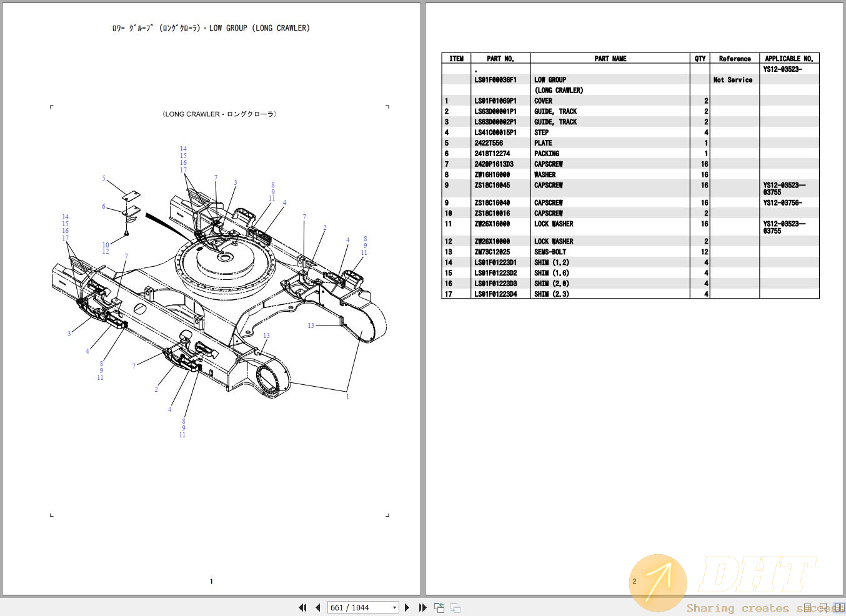
Task: Click the next view forward icon
Action: [x=455, y=607]
